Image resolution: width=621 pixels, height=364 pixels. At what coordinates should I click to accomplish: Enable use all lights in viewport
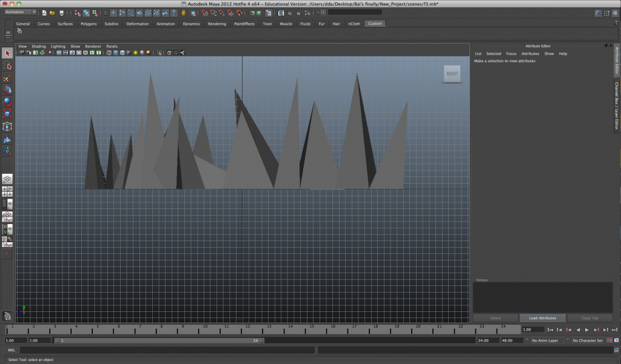(x=142, y=53)
